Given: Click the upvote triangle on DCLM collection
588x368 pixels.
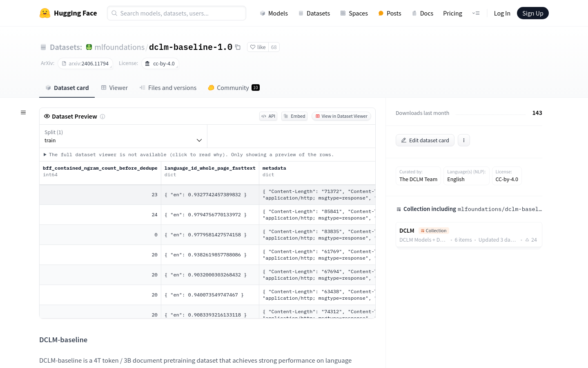Looking at the screenshot, I should [528, 240].
